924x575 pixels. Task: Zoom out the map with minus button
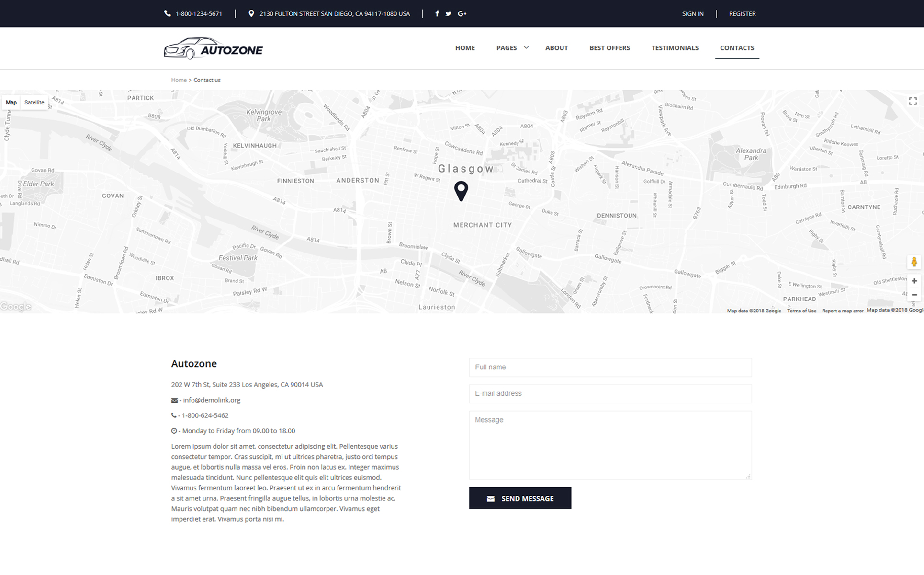(914, 295)
